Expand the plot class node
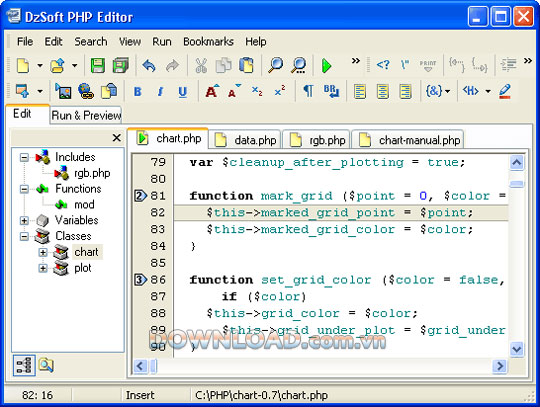The image size is (540, 407). tap(43, 268)
